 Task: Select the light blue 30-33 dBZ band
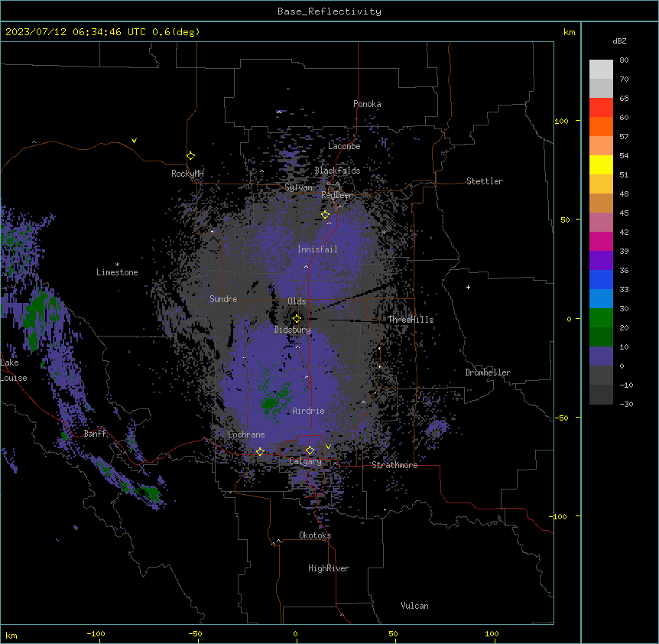pyautogui.click(x=601, y=299)
